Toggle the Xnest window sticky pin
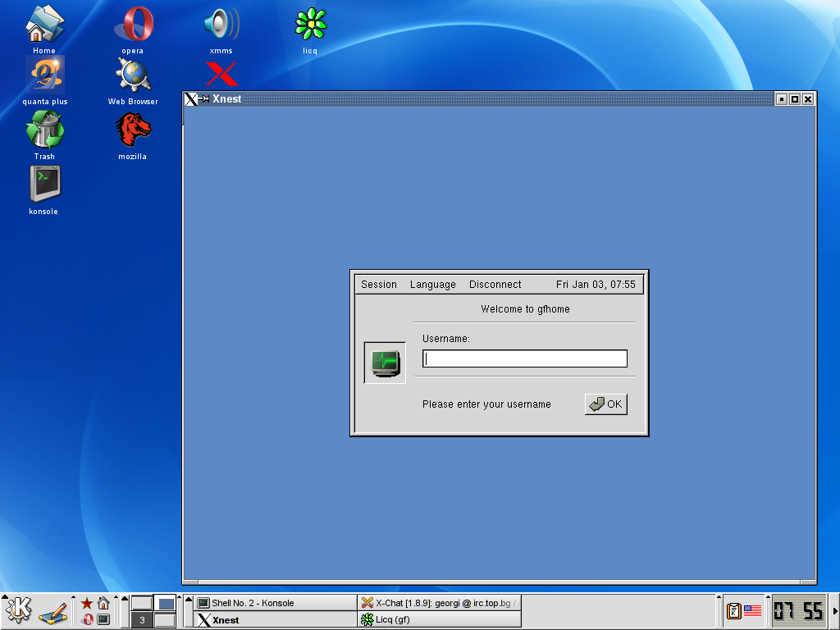840x630 pixels. (205, 99)
